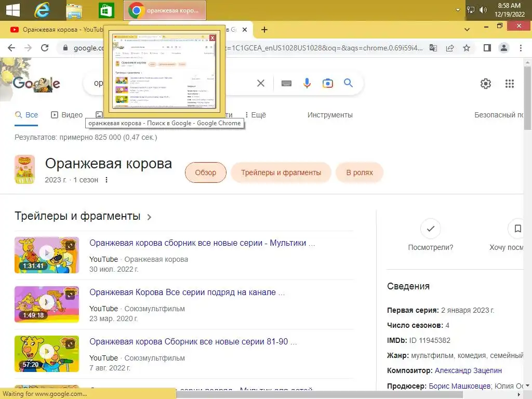The height and width of the screenshot is (399, 532).
Task: Select the Chrome window preview thumbnail
Action: click(164, 71)
